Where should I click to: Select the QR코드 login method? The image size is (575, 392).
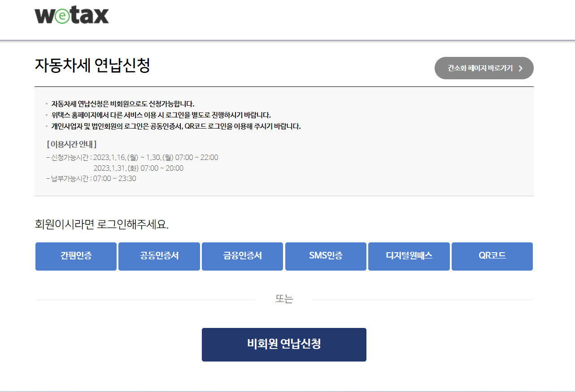pyautogui.click(x=492, y=256)
